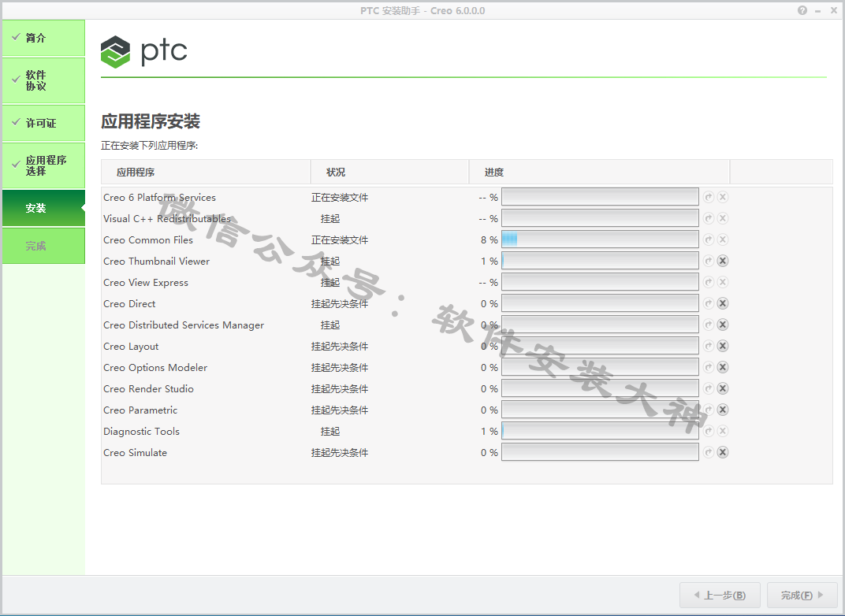Go to the 简介 step
Viewport: 845px width, 616px height.
tap(43, 39)
